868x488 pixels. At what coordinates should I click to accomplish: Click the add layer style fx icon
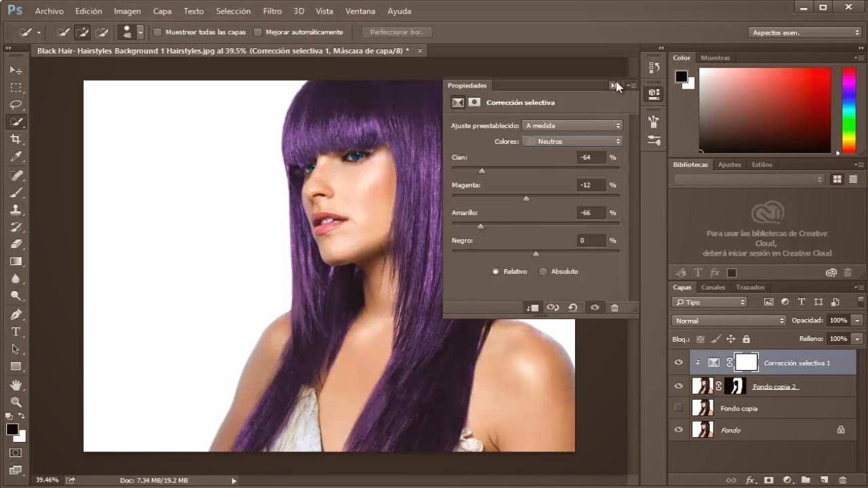tap(751, 480)
